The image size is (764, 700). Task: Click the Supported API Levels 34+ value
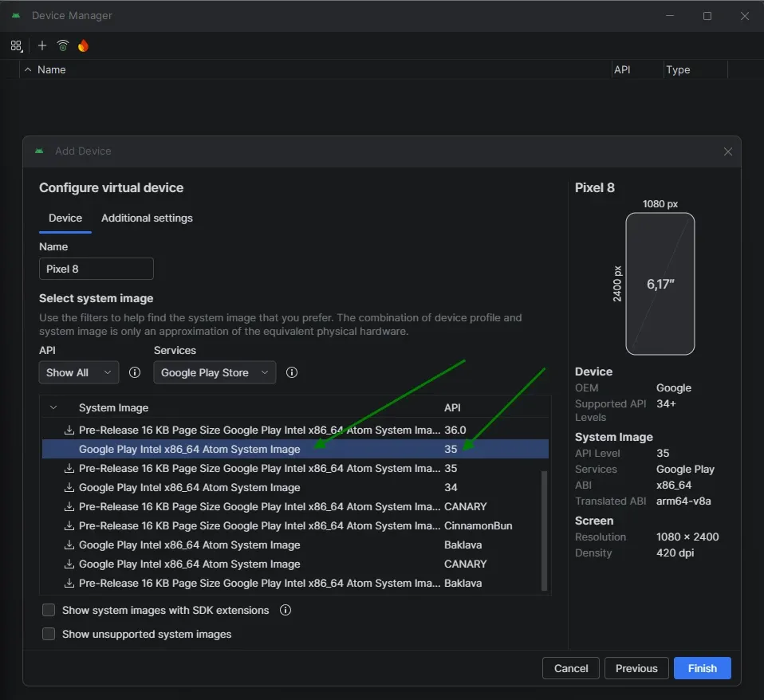click(x=666, y=403)
